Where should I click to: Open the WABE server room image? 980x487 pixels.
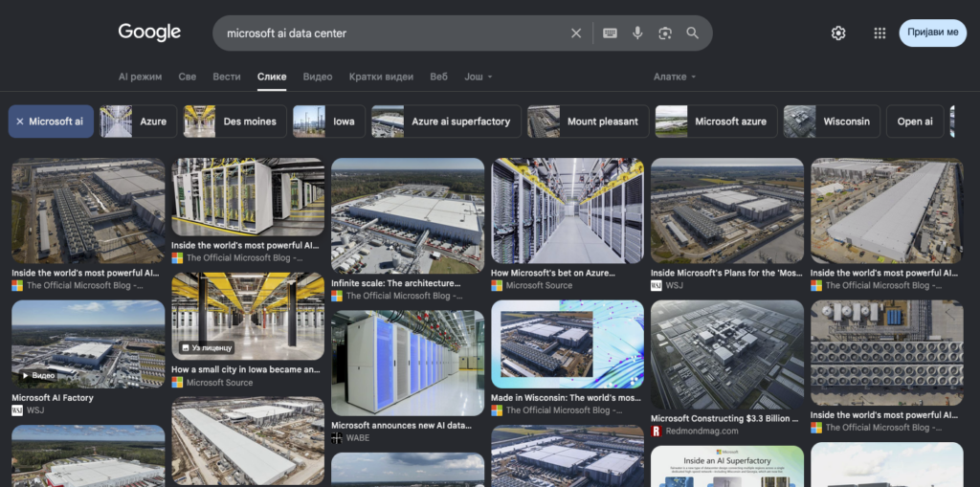click(x=408, y=364)
